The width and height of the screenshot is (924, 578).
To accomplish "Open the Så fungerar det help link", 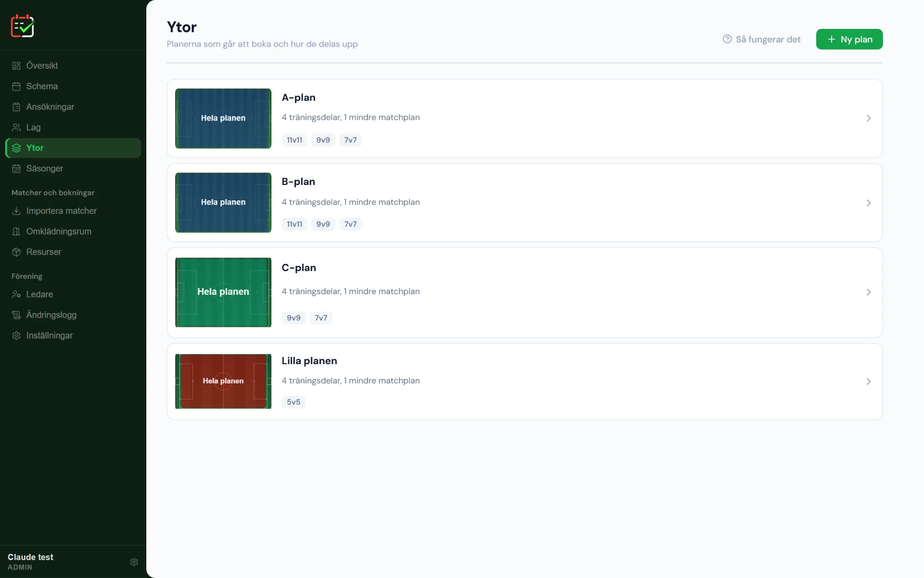I will pyautogui.click(x=762, y=39).
